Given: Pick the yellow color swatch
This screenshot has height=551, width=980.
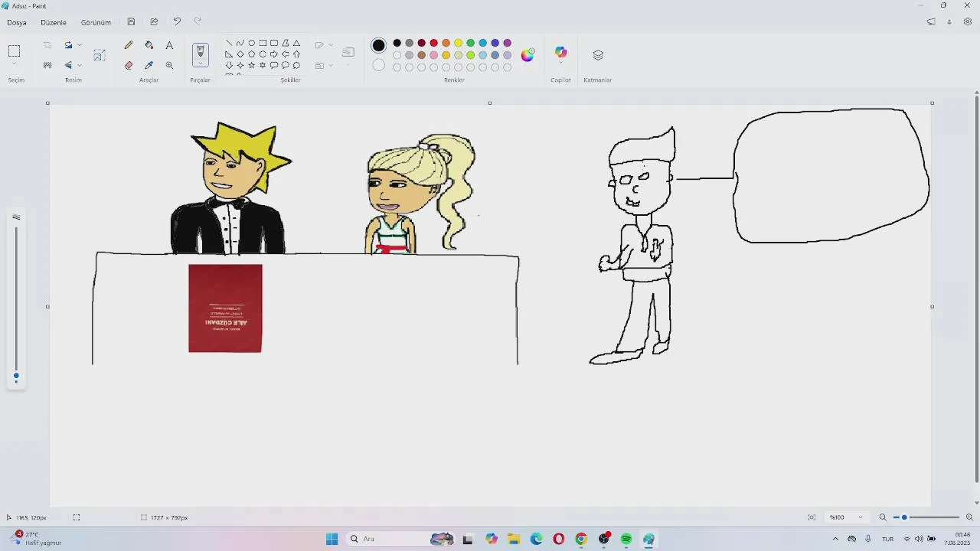Looking at the screenshot, I should click(x=459, y=43).
